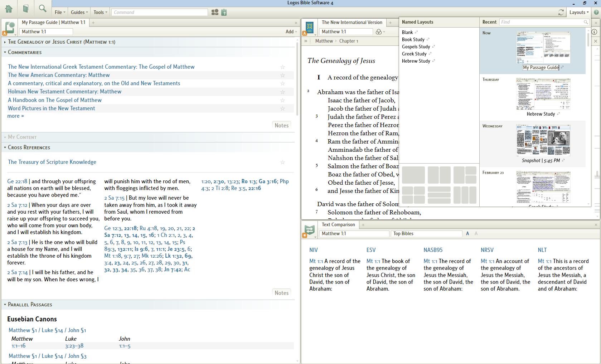The image size is (601, 364).
Task: Click the info icon on the right edge
Action: point(594,32)
